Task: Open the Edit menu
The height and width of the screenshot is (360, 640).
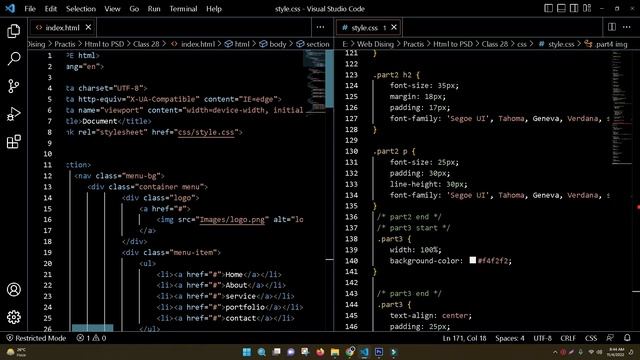Action: point(51,9)
